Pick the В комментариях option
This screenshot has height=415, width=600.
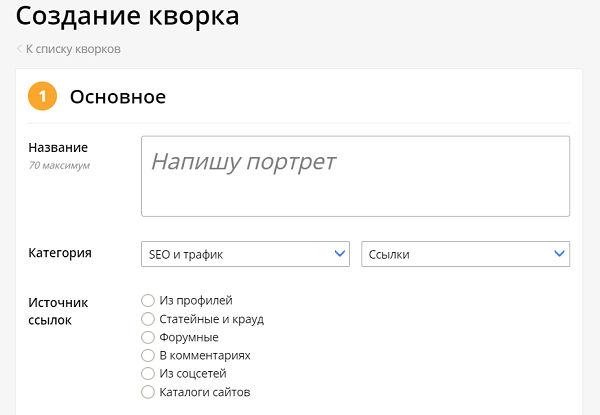click(x=149, y=355)
